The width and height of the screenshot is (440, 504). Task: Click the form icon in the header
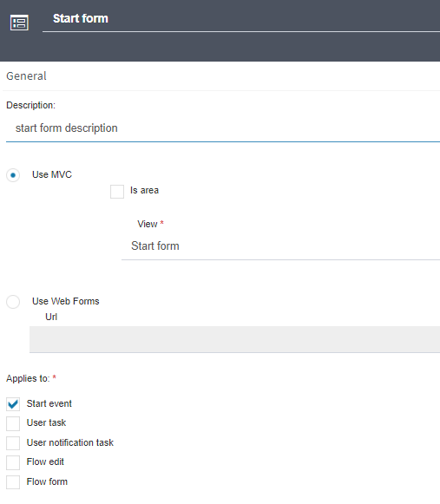19,23
